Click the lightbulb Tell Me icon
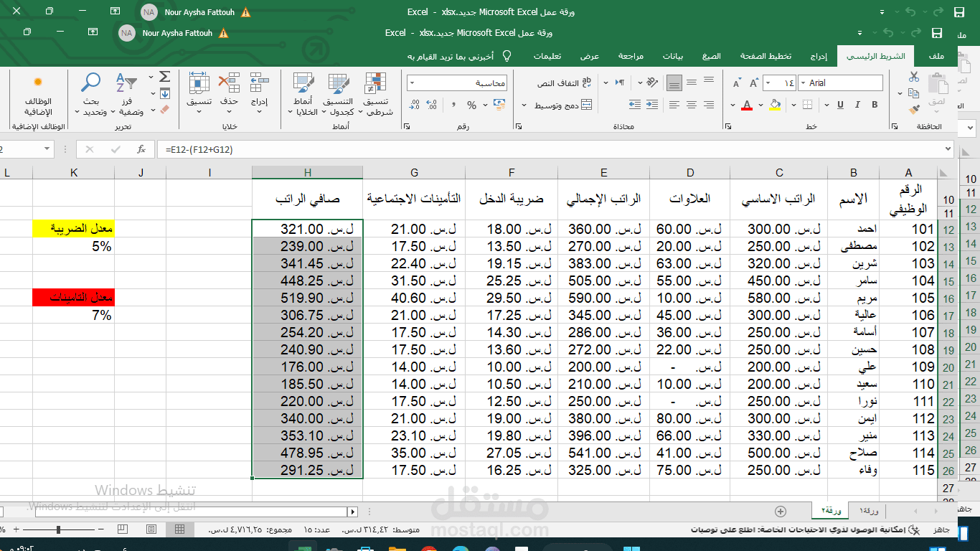 coord(507,56)
